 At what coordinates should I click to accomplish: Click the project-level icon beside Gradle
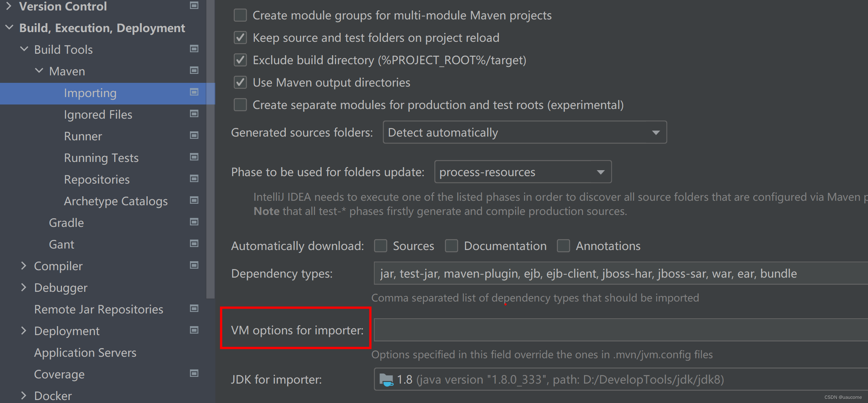pyautogui.click(x=194, y=222)
